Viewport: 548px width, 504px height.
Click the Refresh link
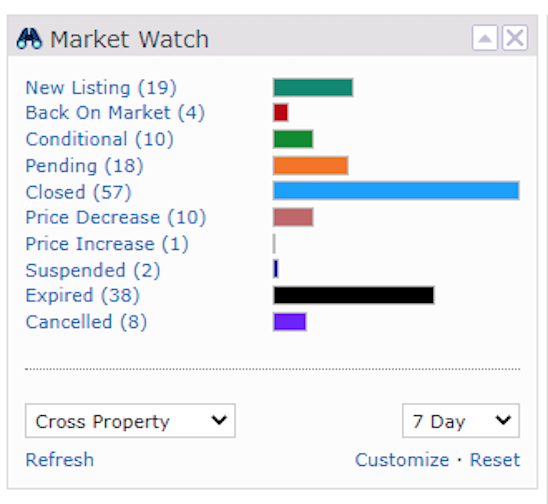coord(60,460)
